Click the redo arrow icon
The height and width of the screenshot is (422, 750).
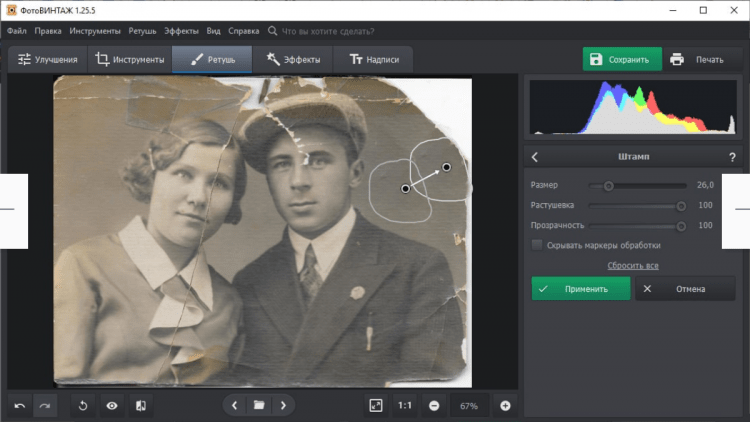(44, 406)
